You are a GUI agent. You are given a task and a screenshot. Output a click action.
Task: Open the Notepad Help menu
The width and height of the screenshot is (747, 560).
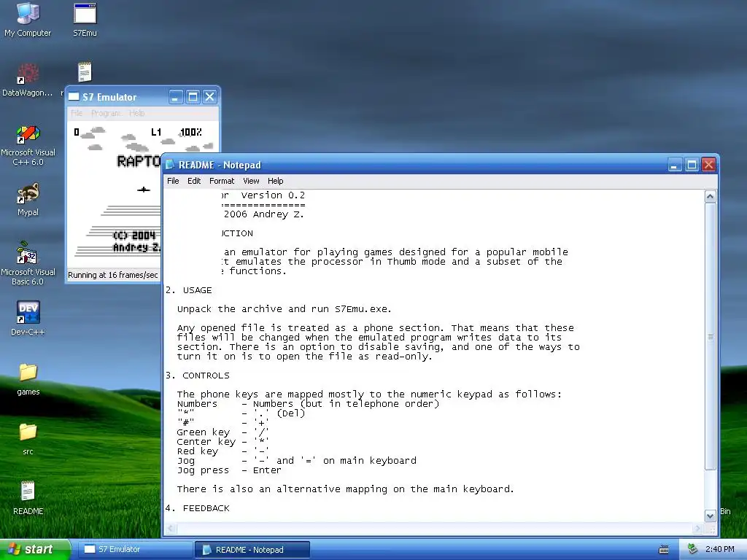coord(275,181)
